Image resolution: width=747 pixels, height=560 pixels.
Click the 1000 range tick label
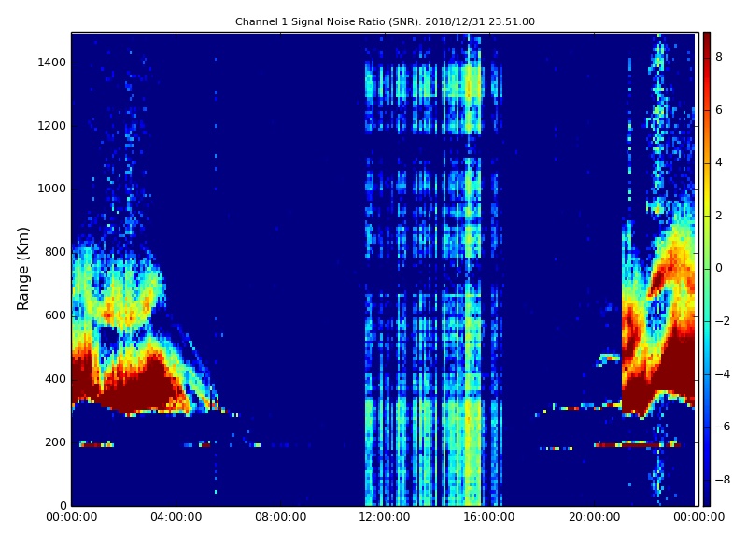52,189
